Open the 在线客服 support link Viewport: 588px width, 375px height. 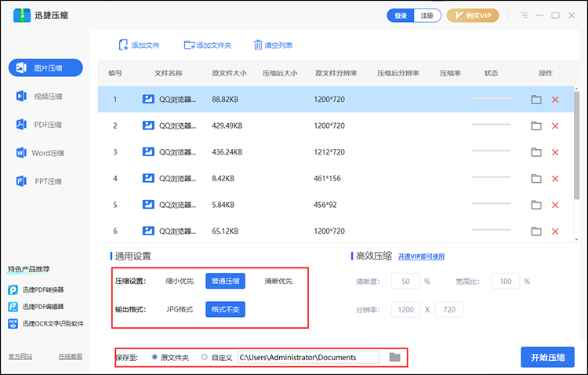(x=70, y=357)
